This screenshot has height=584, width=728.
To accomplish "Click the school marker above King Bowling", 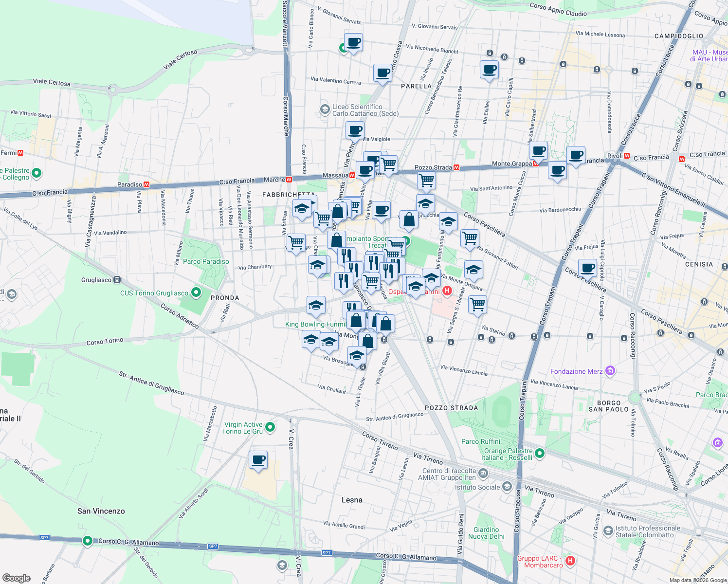I will point(316,307).
